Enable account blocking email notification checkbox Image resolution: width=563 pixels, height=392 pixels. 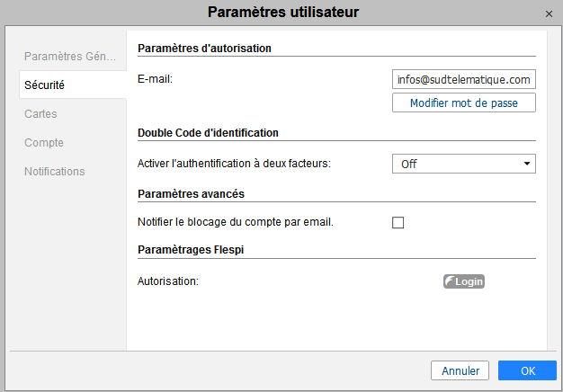(398, 222)
